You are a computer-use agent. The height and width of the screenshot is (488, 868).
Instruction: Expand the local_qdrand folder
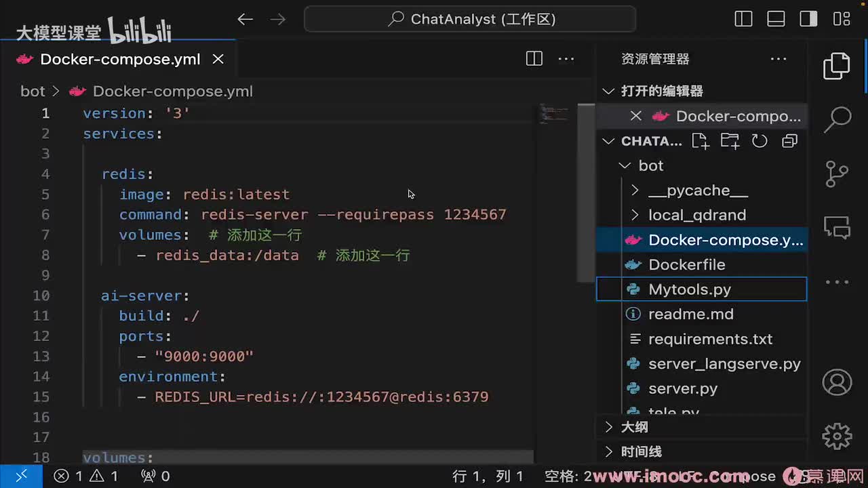[x=702, y=215]
